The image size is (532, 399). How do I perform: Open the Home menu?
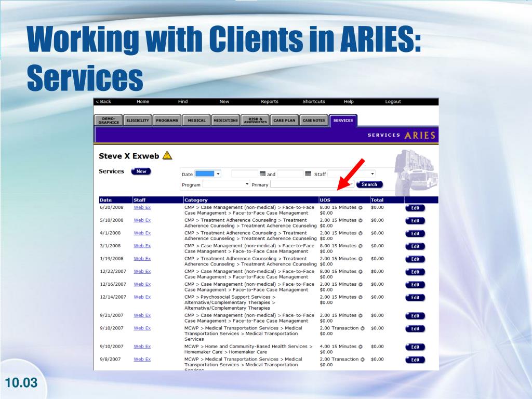(x=143, y=101)
